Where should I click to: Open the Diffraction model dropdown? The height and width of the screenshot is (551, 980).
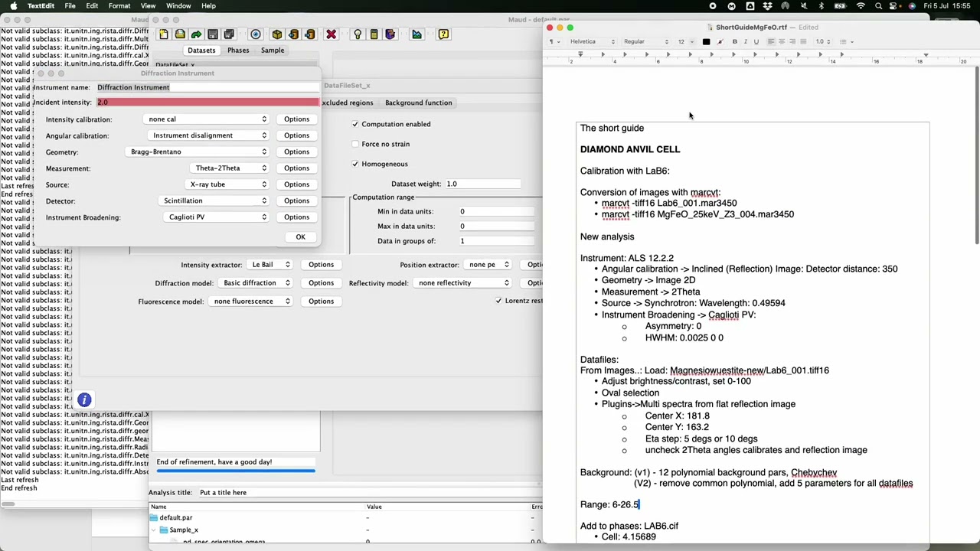click(256, 283)
